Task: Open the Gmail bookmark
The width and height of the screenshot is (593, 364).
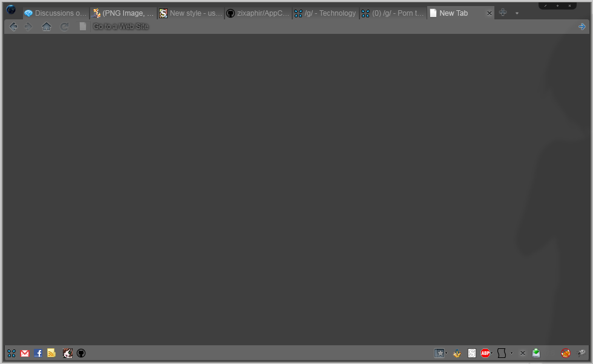Action: pyautogui.click(x=25, y=353)
